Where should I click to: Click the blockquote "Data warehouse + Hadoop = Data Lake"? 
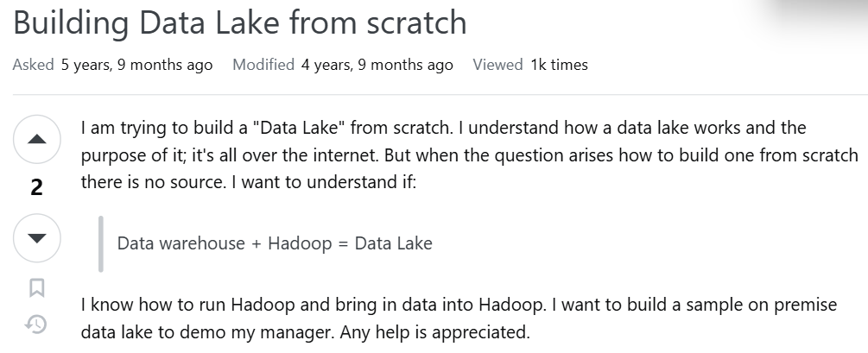[275, 243]
